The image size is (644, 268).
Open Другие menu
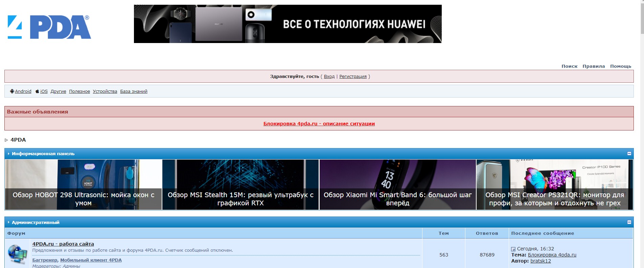click(58, 91)
